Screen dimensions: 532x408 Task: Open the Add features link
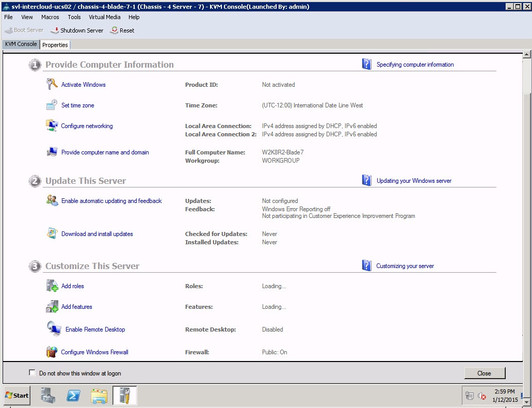pyautogui.click(x=77, y=307)
